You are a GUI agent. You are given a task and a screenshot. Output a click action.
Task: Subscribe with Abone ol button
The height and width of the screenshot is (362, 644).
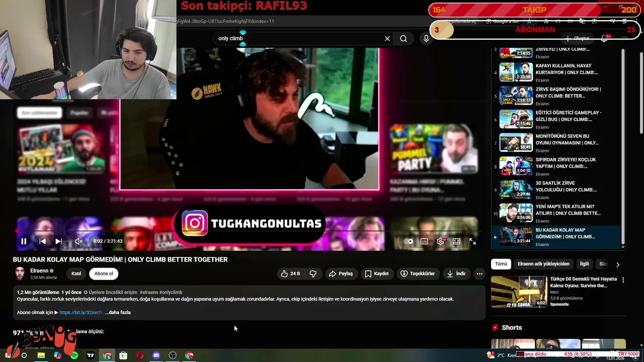pyautogui.click(x=104, y=274)
